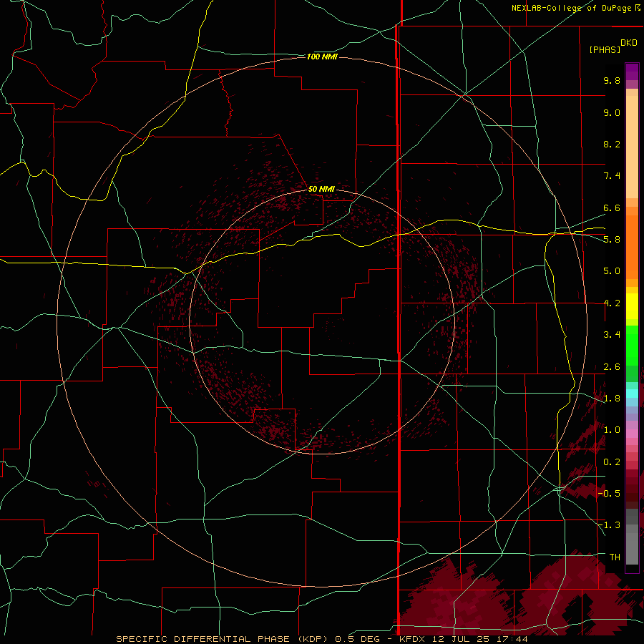
Task: Select the 8.2 value on the color scale
Action: click(x=612, y=144)
